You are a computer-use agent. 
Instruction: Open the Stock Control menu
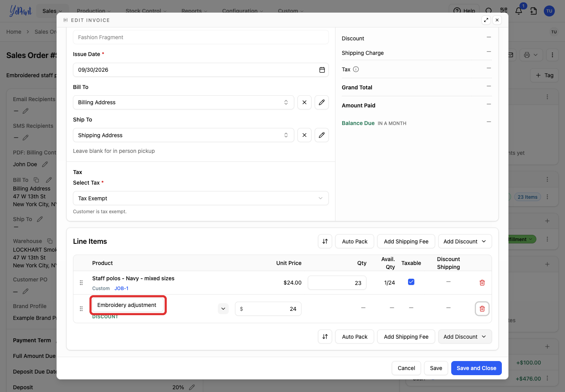146,11
